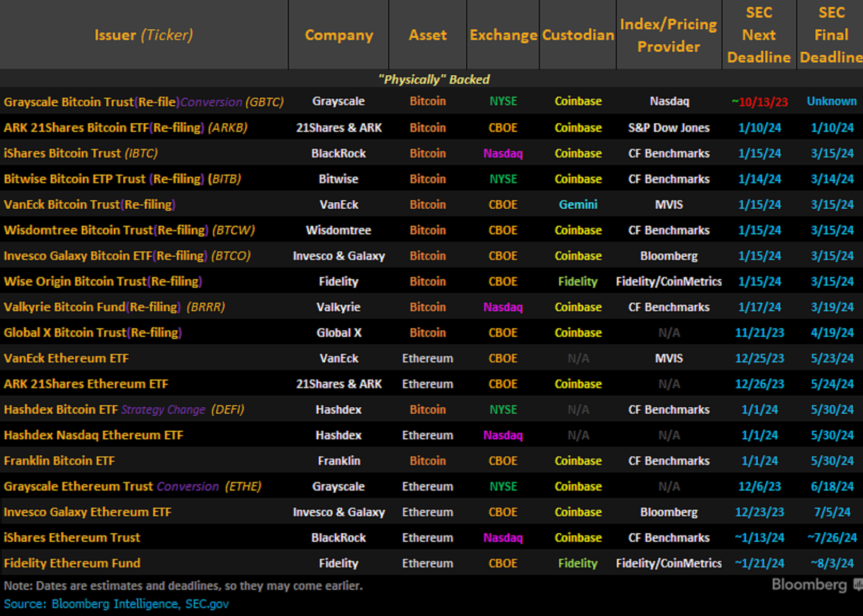Click the 5/23/24 final deadline date
The width and height of the screenshot is (863, 616).
[x=832, y=358]
